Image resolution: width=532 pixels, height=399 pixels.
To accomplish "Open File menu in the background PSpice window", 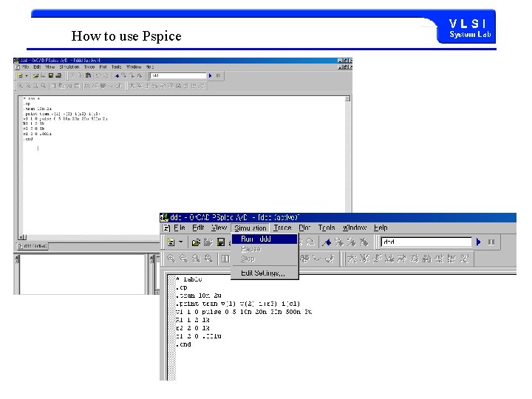I will tap(25, 67).
